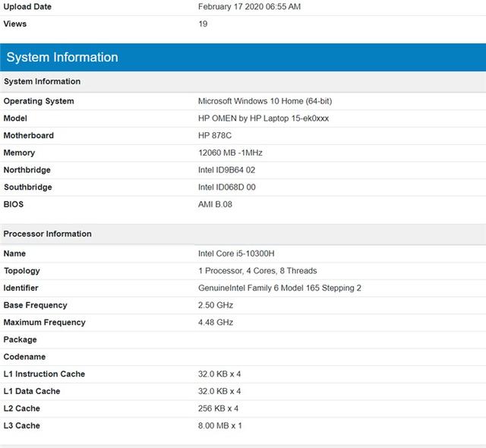Click the Topology cores and threads value
The image size is (486, 448).
pos(257,271)
